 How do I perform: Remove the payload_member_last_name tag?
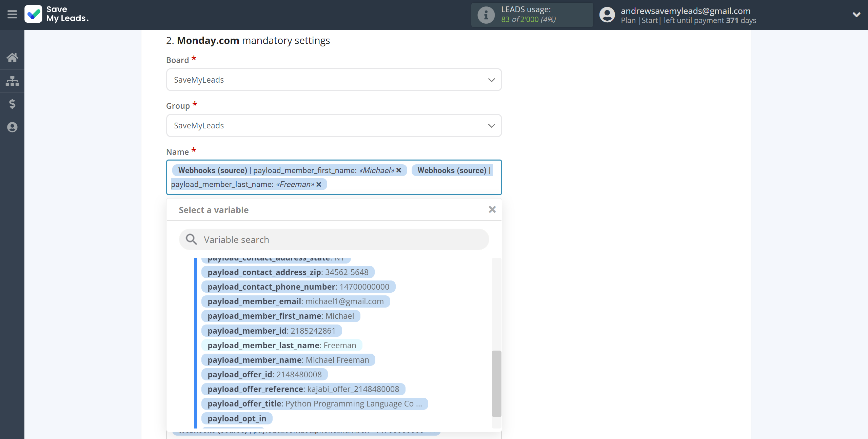[x=319, y=185]
